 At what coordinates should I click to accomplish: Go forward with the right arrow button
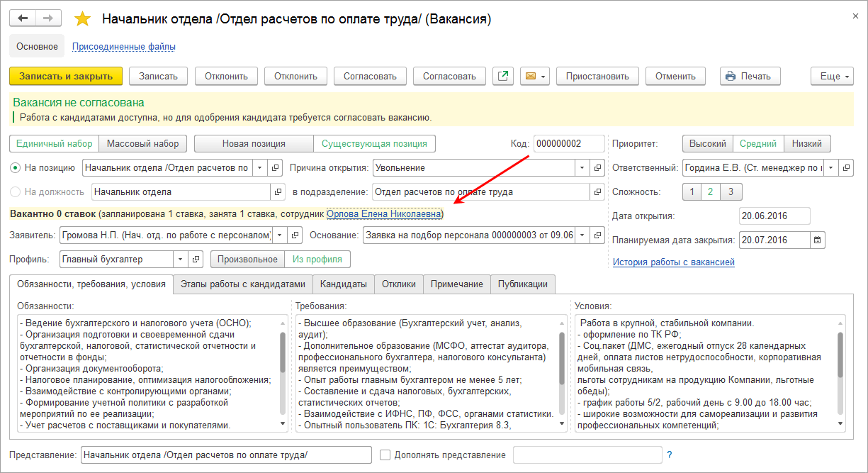(x=48, y=18)
